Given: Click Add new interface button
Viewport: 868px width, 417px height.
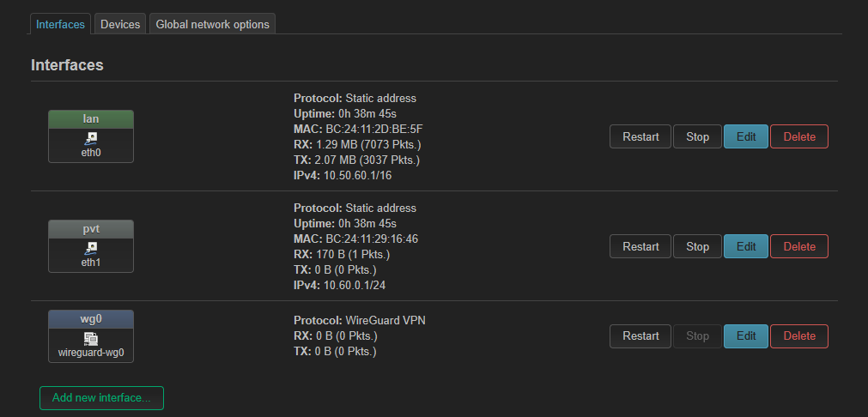Looking at the screenshot, I should (102, 397).
